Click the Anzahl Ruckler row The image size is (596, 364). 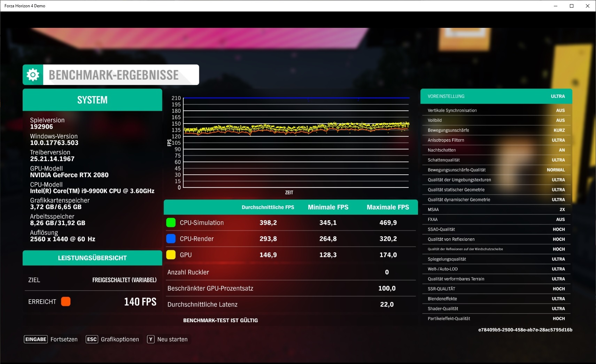[291, 272]
